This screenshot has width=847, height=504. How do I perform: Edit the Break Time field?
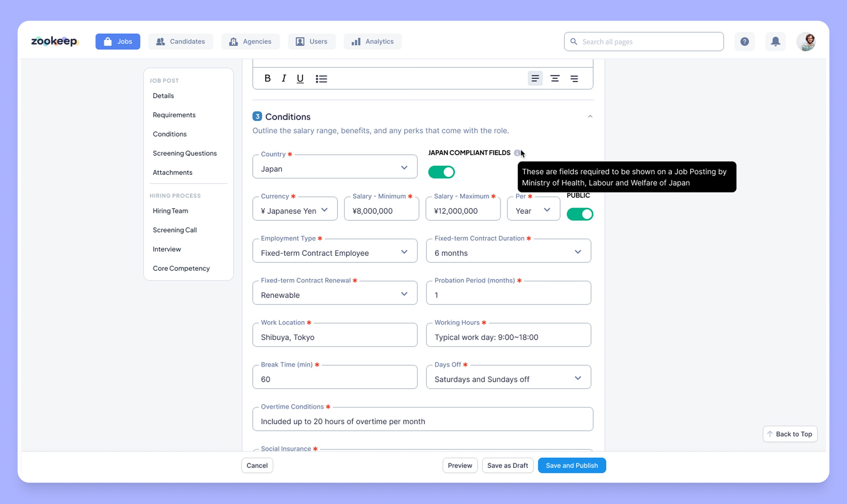tap(335, 377)
